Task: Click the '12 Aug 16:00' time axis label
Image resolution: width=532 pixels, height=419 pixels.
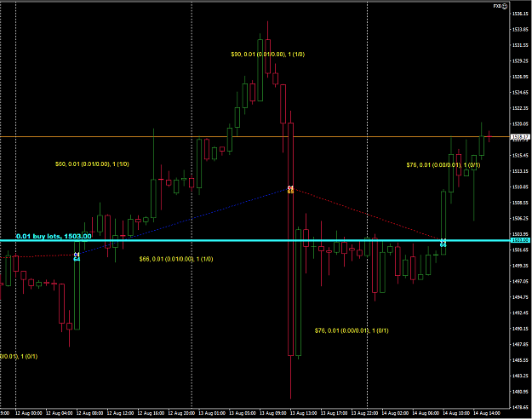Action: 151,413
